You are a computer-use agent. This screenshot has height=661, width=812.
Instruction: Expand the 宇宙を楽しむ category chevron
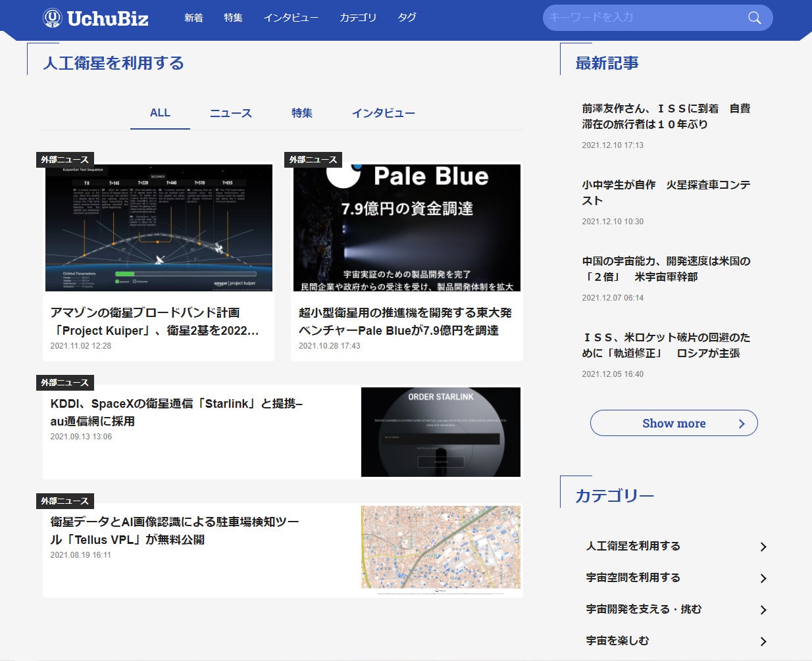pyautogui.click(x=763, y=641)
